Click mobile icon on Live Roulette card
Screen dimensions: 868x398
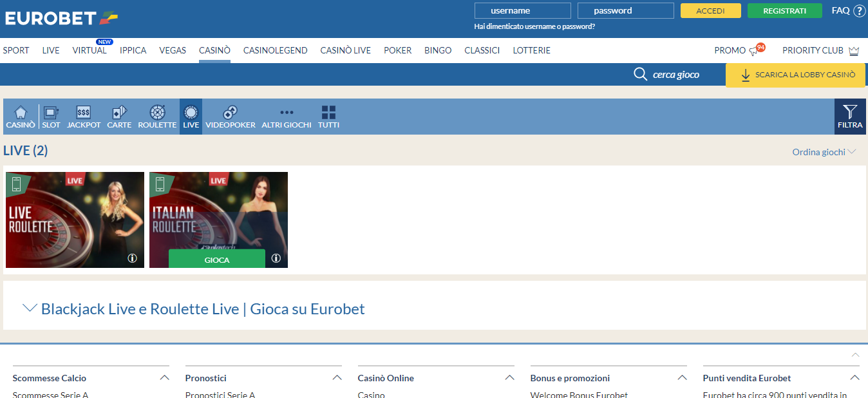[x=17, y=184]
